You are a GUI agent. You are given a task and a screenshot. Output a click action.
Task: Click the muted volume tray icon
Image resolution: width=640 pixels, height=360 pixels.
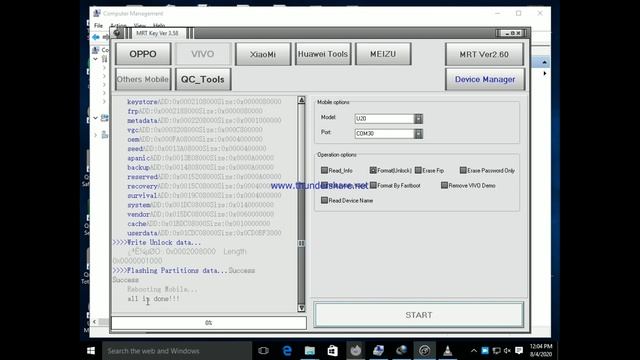click(x=507, y=351)
